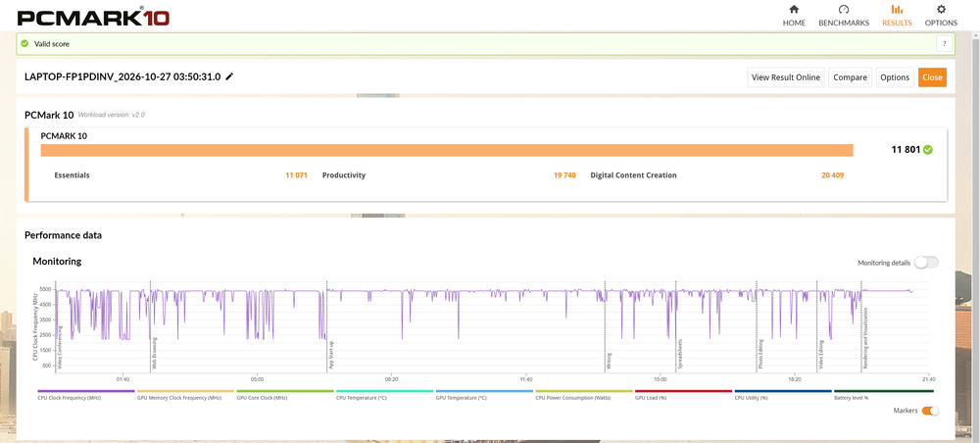Click the Digital Content Creation score 20 409

pos(832,175)
